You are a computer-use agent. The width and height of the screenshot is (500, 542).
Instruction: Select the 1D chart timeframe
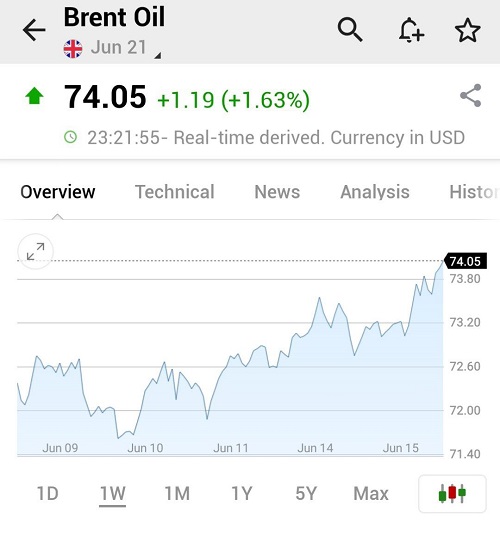(48, 493)
